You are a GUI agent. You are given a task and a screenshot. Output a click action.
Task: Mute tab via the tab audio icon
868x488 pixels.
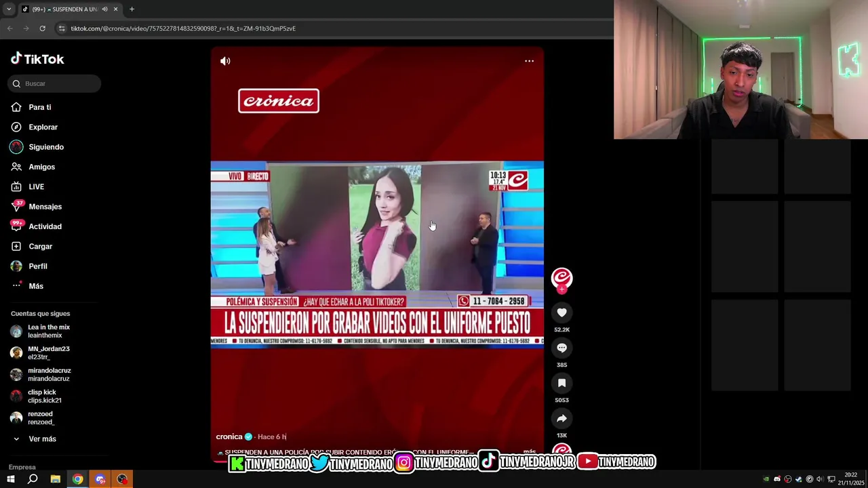tap(104, 9)
